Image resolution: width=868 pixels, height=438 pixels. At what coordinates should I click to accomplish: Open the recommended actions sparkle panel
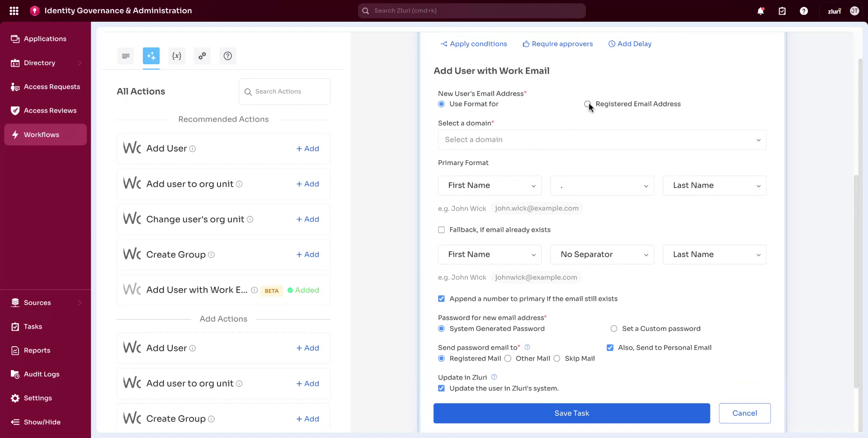[x=151, y=56]
